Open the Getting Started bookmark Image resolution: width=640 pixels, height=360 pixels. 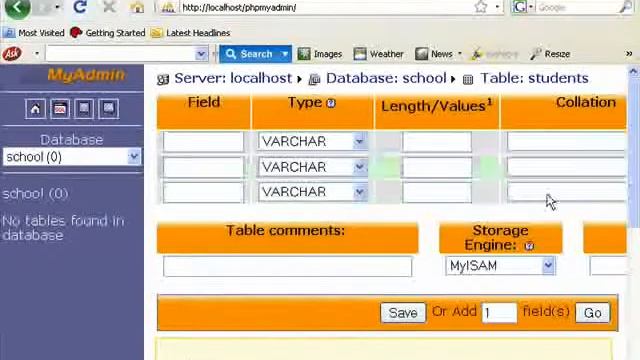click(x=108, y=33)
